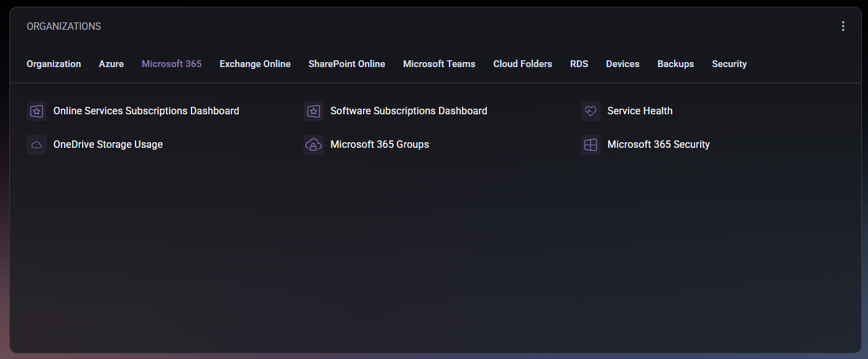Switch to the Exchange Online tab
The height and width of the screenshot is (359, 868).
click(255, 64)
